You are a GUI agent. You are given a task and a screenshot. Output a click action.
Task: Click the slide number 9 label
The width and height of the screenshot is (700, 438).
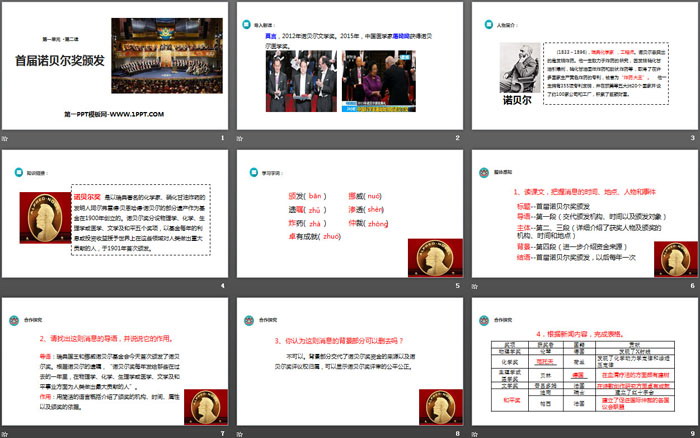coord(691,433)
